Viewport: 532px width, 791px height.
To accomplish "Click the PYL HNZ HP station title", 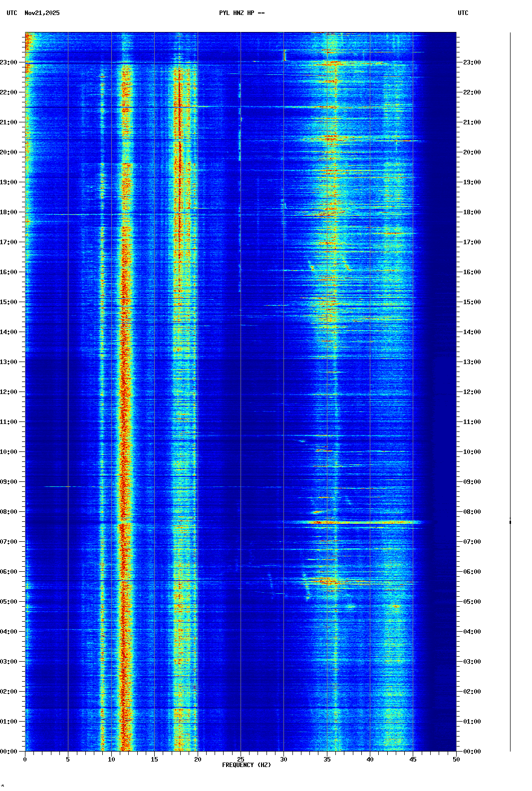I will (x=242, y=13).
